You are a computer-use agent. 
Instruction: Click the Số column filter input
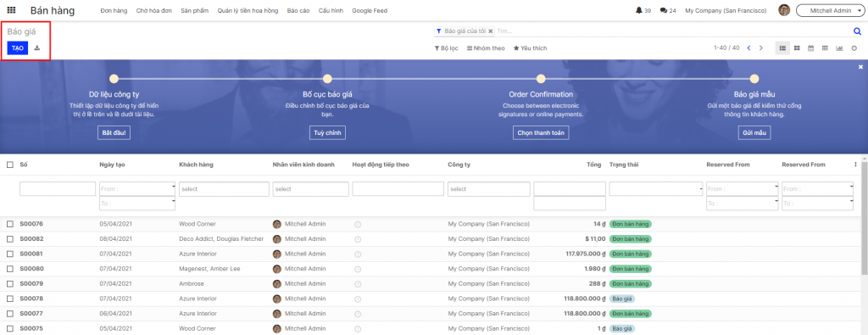tap(58, 189)
